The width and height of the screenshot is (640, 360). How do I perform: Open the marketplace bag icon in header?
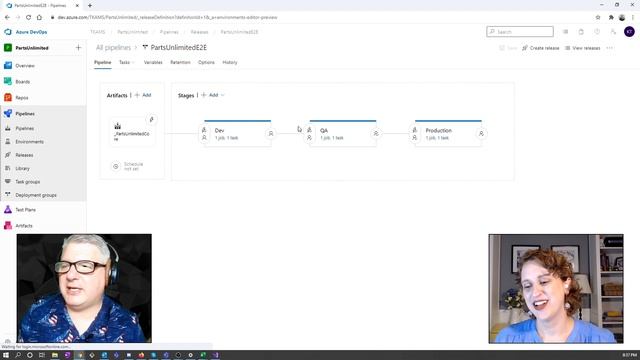point(581,32)
